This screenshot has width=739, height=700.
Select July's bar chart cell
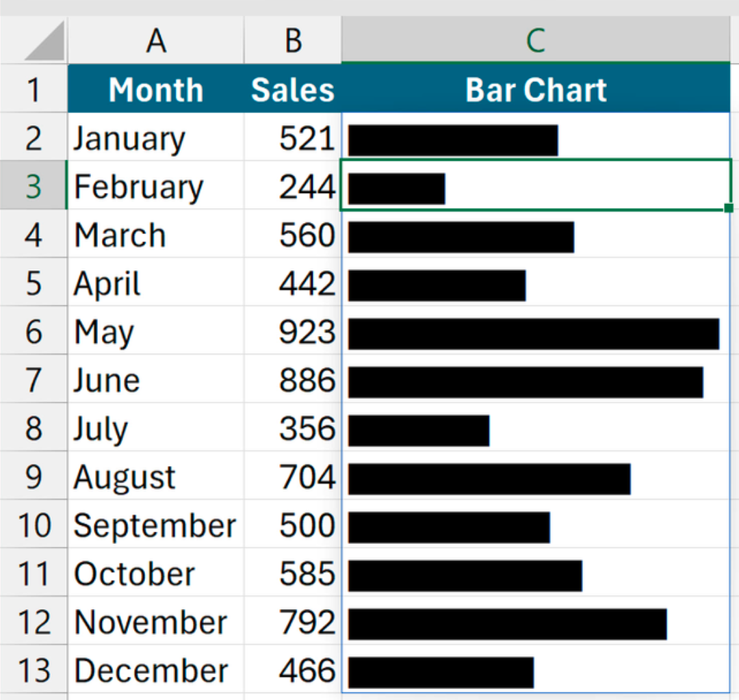click(536, 430)
